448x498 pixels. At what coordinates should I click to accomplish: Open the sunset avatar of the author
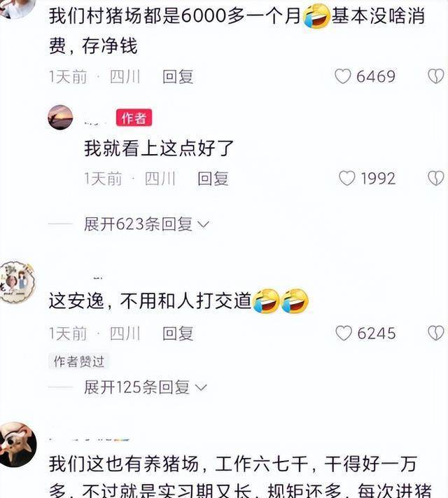60,117
